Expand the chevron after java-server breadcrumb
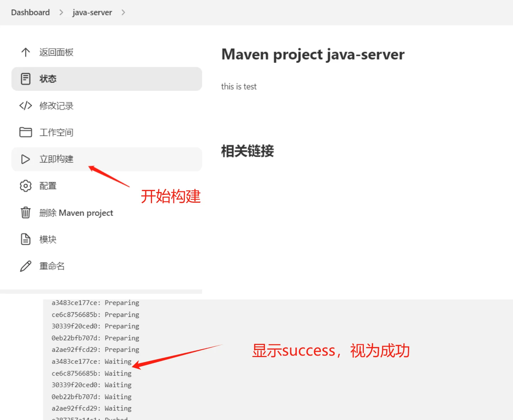The width and height of the screenshot is (513, 420). coord(123,12)
